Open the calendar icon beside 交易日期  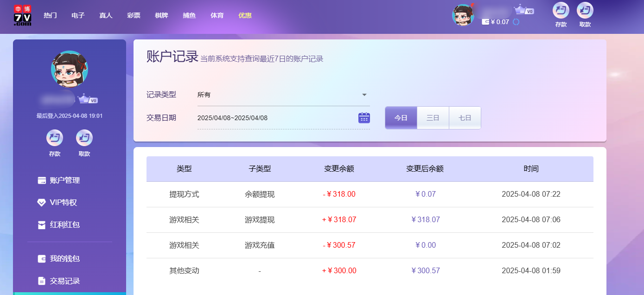[364, 117]
